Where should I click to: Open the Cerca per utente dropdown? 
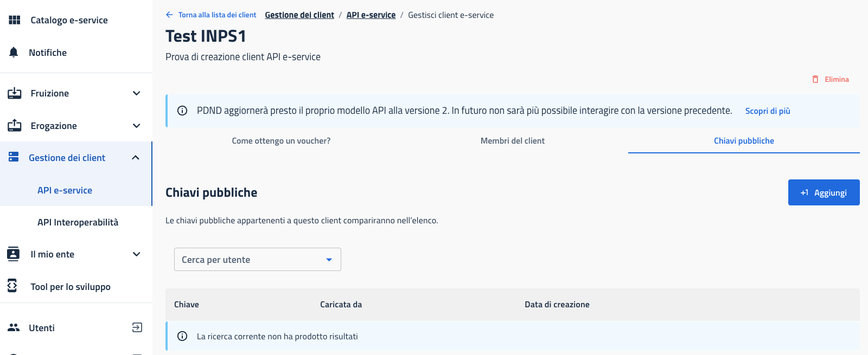257,260
